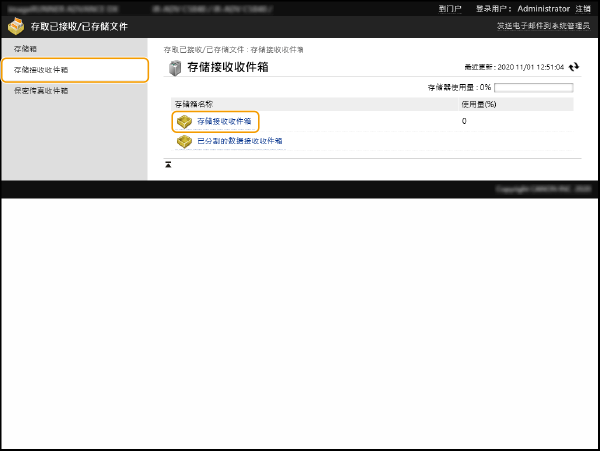Click the yellow box icon beside 已分割的数据接收收件箱
The image size is (600, 451).
tap(184, 141)
